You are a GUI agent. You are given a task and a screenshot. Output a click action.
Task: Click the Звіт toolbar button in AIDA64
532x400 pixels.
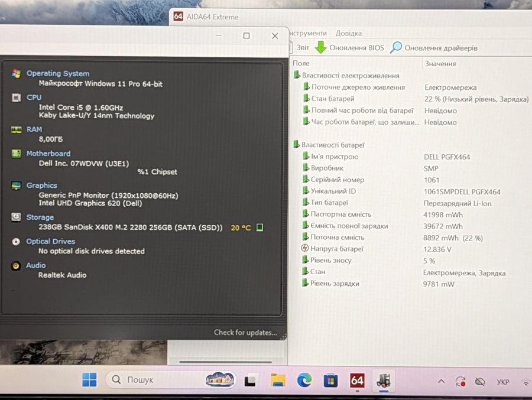click(x=300, y=47)
